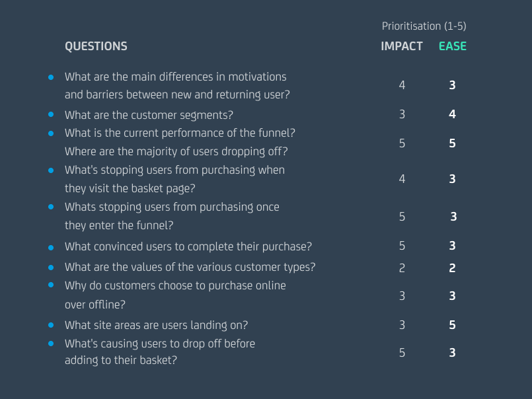Open the "What site areas are users landing on?" question
Viewport: 532px width, 399px height.
pyautogui.click(x=156, y=325)
